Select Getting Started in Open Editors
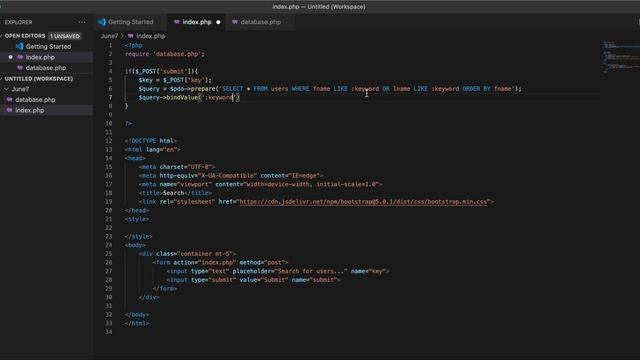Screen dimensions: 640x360 click(48, 47)
